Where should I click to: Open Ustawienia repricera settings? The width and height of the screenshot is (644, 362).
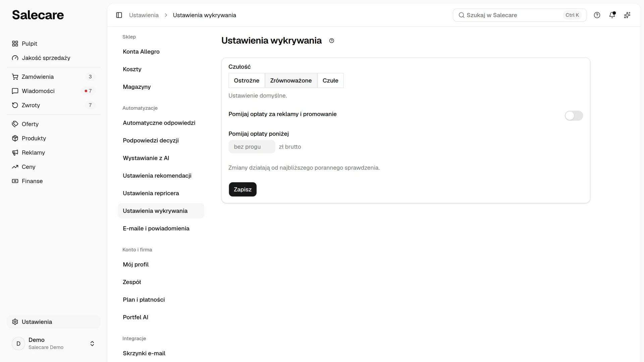tap(161, 193)
